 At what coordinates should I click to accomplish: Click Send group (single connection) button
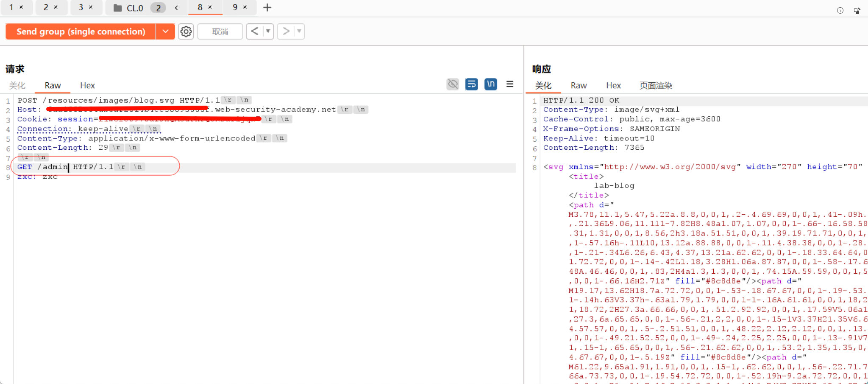(81, 31)
